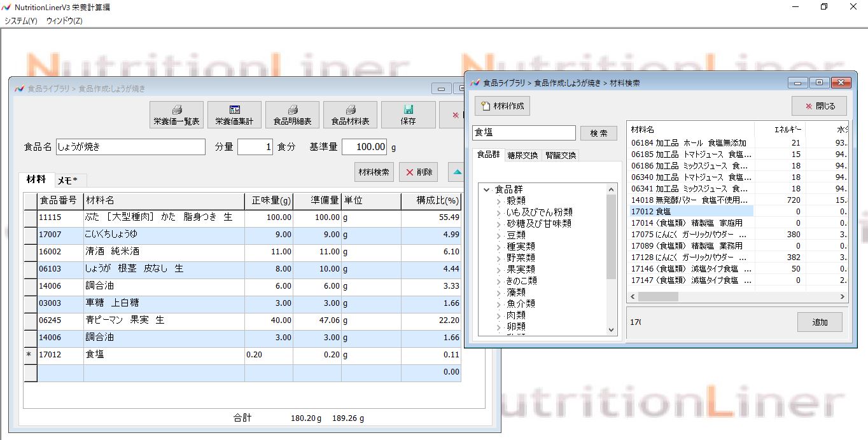Close the material search with 閉じる

tap(820, 106)
